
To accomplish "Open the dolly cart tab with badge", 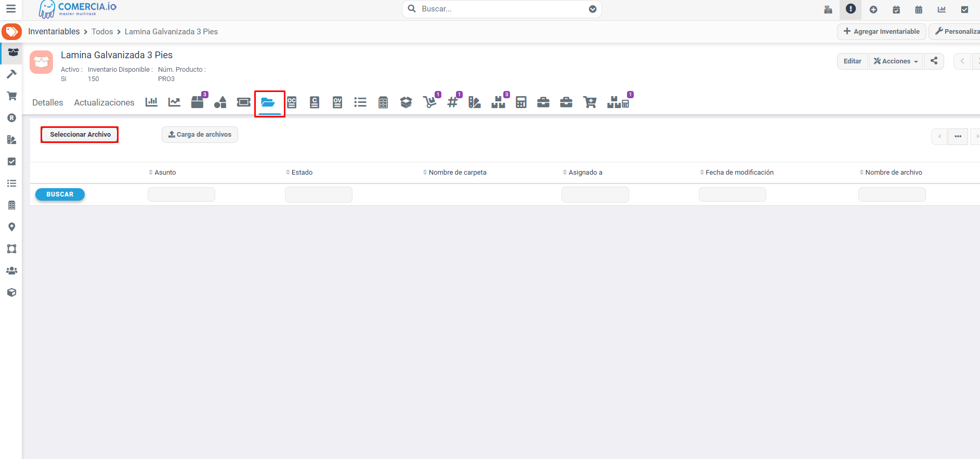I will pos(430,101).
